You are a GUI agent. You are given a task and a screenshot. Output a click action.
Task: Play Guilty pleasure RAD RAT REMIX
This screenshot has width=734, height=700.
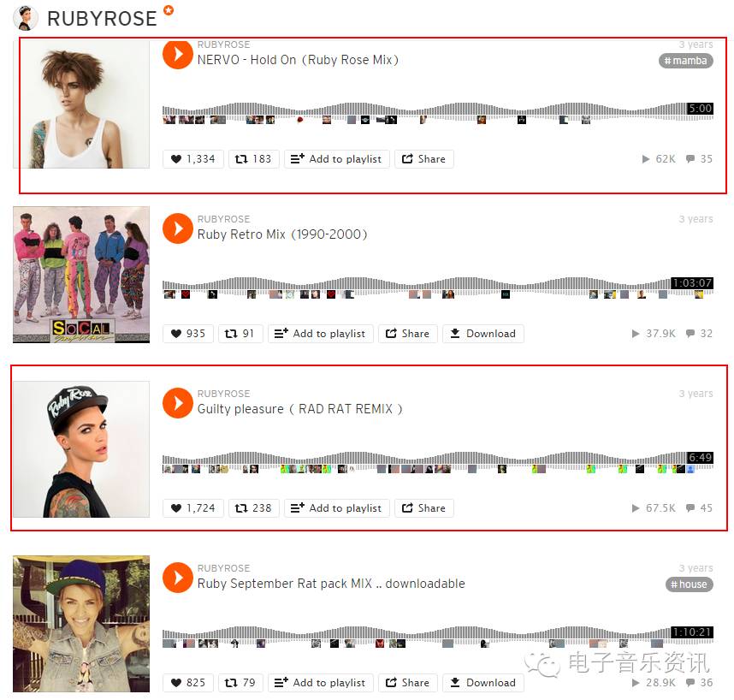coord(177,403)
